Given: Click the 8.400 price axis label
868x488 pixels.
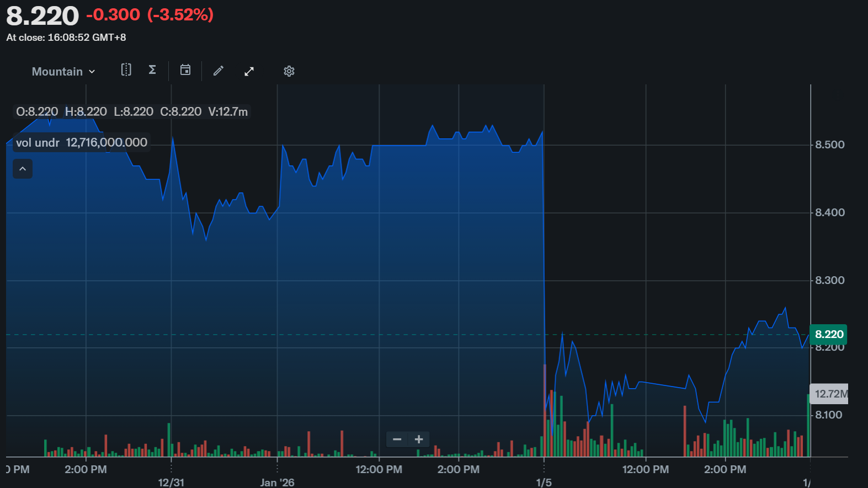Looking at the screenshot, I should point(829,213).
